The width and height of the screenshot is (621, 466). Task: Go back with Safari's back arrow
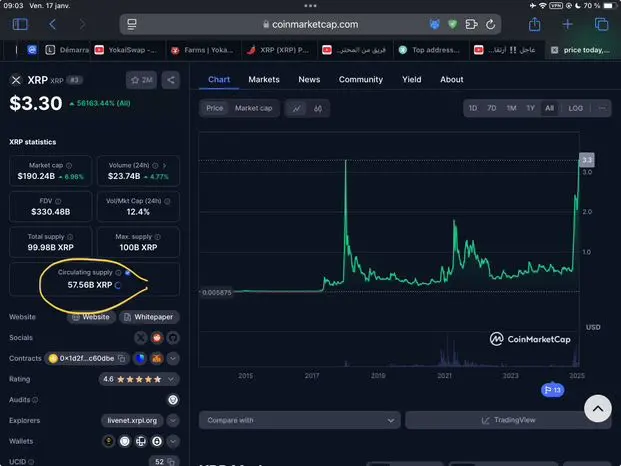point(52,24)
